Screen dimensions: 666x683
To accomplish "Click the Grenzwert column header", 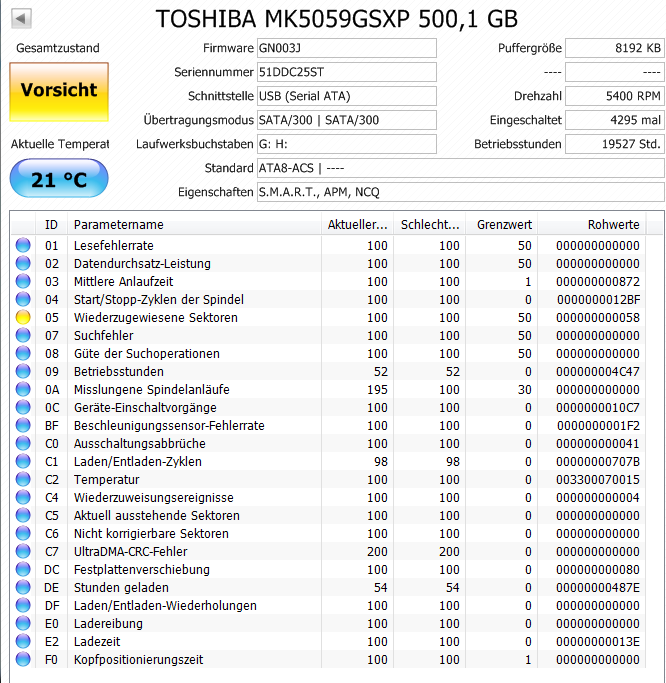I will point(501,225).
